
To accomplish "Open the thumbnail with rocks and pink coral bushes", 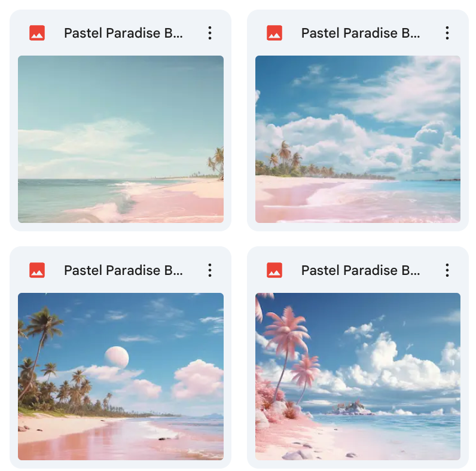I will point(358,377).
